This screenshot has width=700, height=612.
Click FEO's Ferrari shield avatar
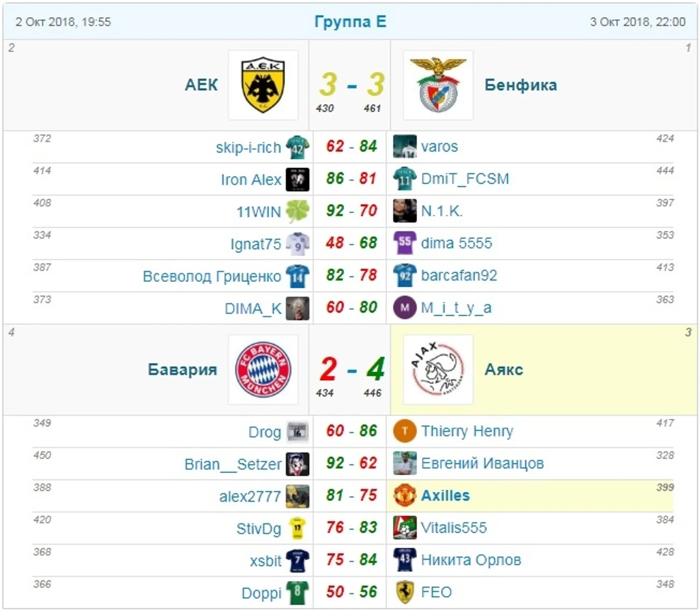404,592
